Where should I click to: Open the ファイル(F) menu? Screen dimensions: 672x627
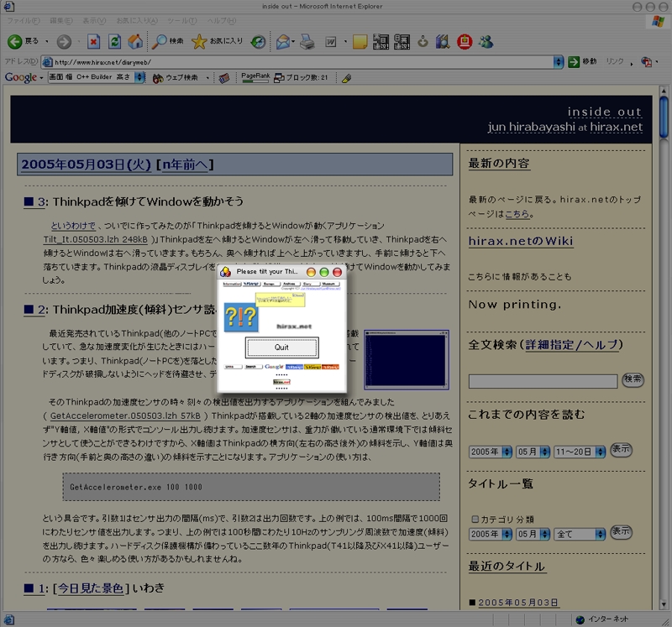tap(23, 19)
